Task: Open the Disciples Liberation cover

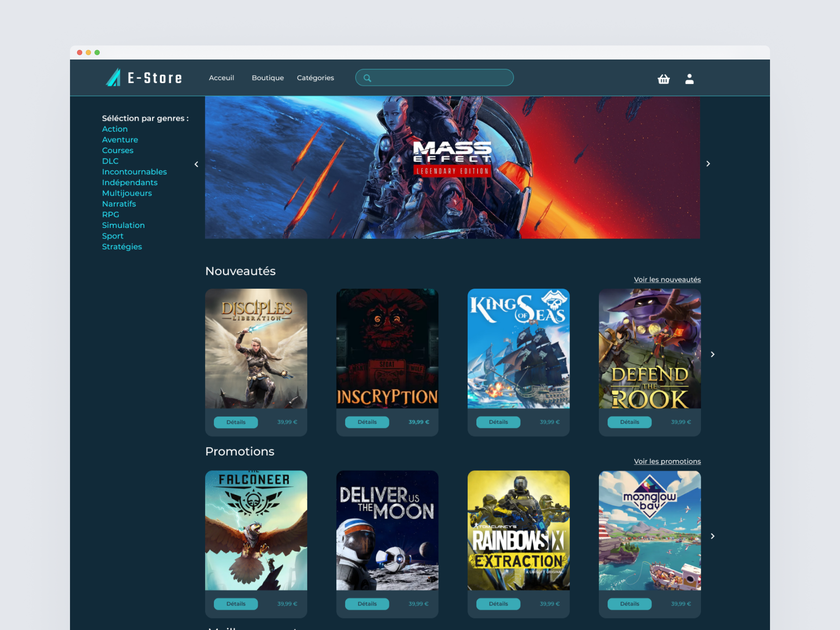Action: [x=256, y=349]
